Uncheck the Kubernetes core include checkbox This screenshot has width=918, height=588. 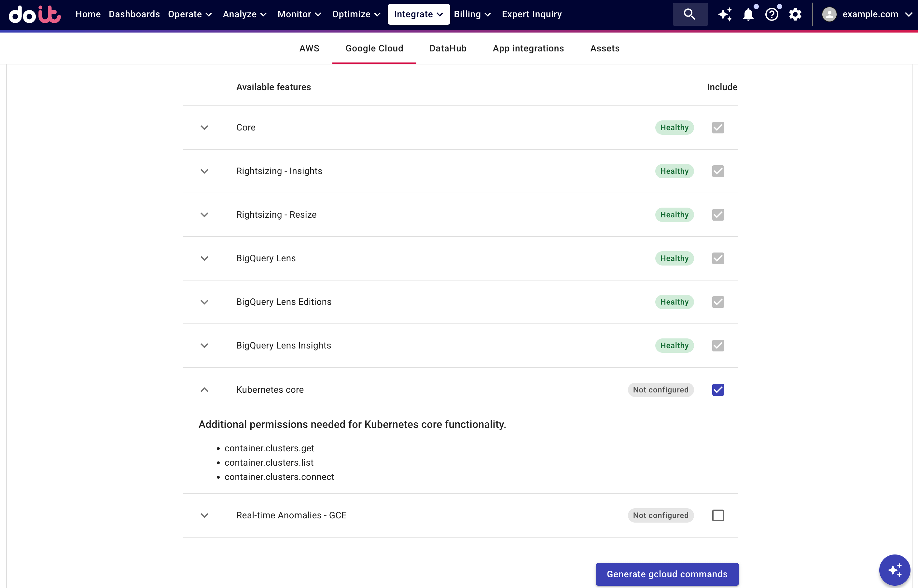point(717,390)
